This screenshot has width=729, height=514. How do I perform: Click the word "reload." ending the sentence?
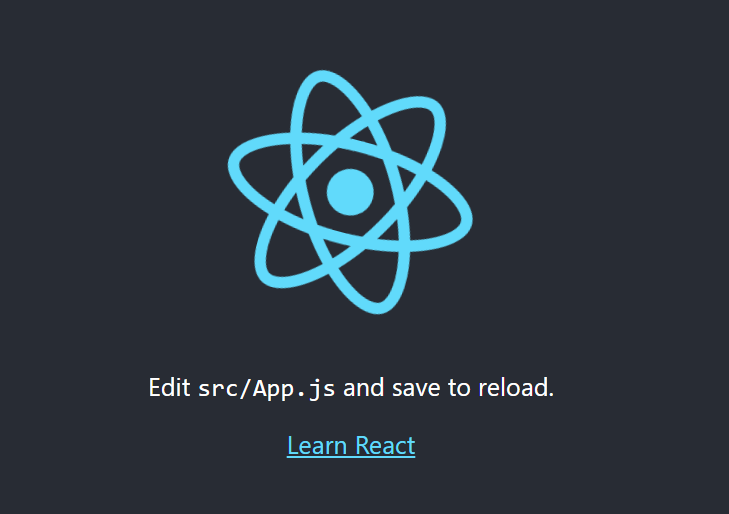516,387
